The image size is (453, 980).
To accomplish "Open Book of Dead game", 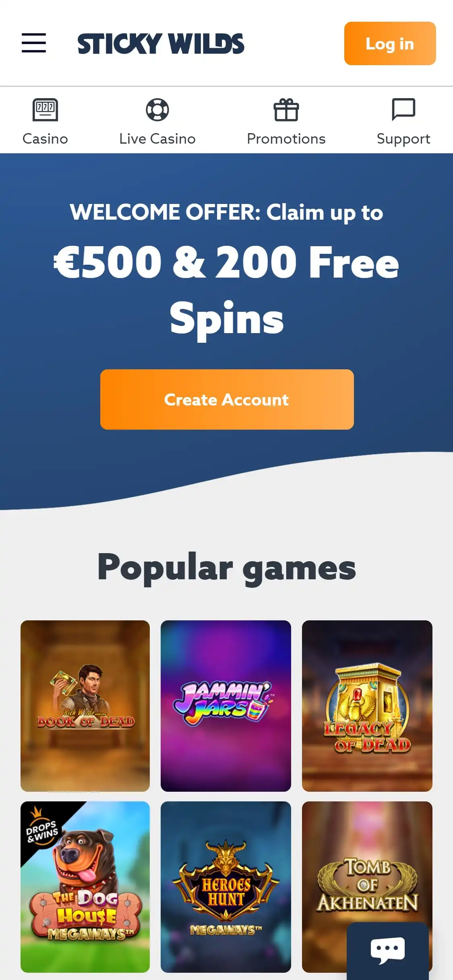I will (x=85, y=706).
